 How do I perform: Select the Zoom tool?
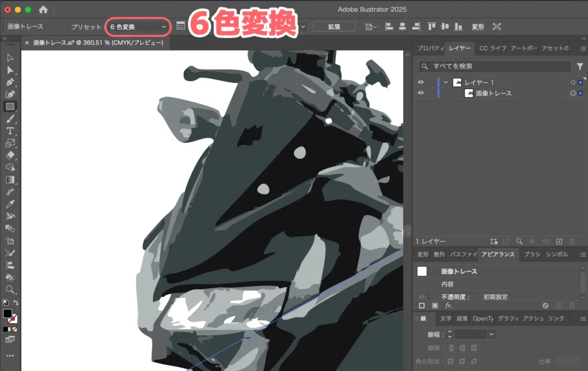coord(9,290)
